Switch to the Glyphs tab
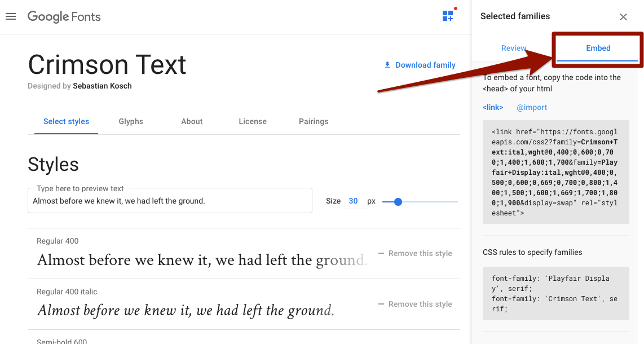 (131, 121)
